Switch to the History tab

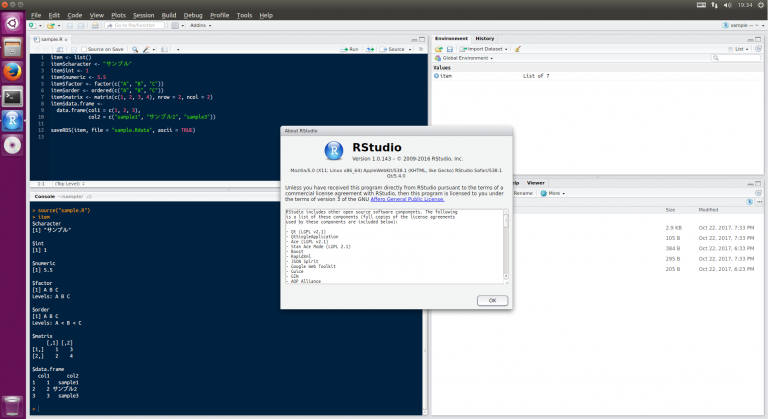point(484,38)
